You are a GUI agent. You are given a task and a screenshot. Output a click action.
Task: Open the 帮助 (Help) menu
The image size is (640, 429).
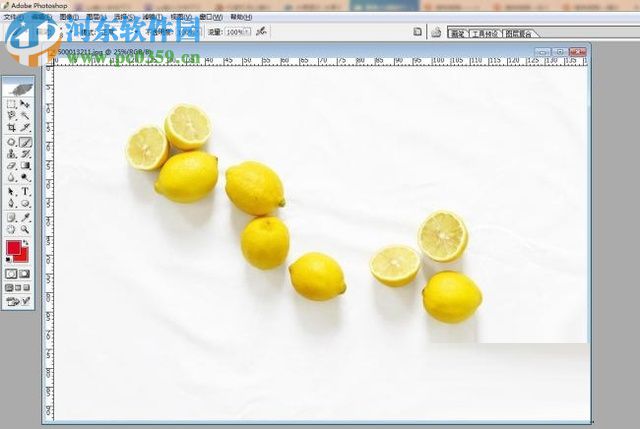click(241, 17)
